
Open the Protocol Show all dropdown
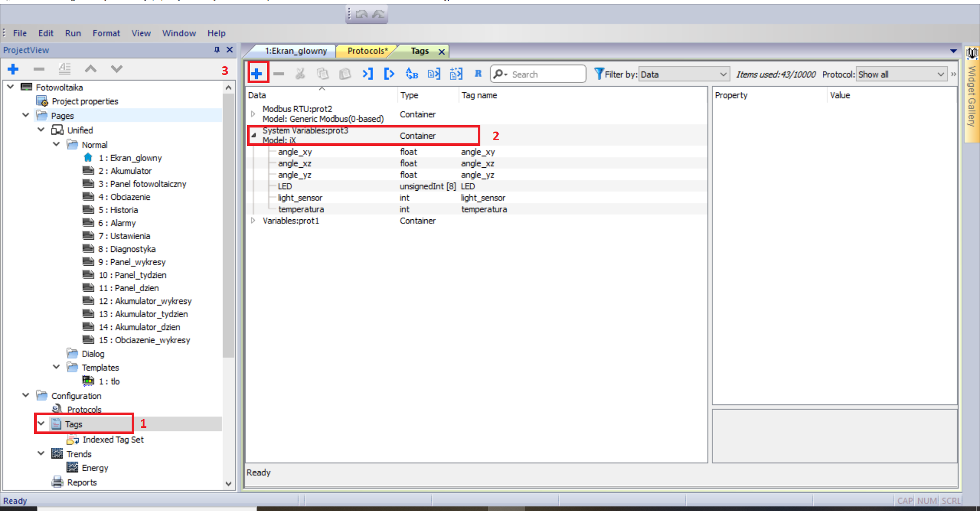pyautogui.click(x=901, y=74)
